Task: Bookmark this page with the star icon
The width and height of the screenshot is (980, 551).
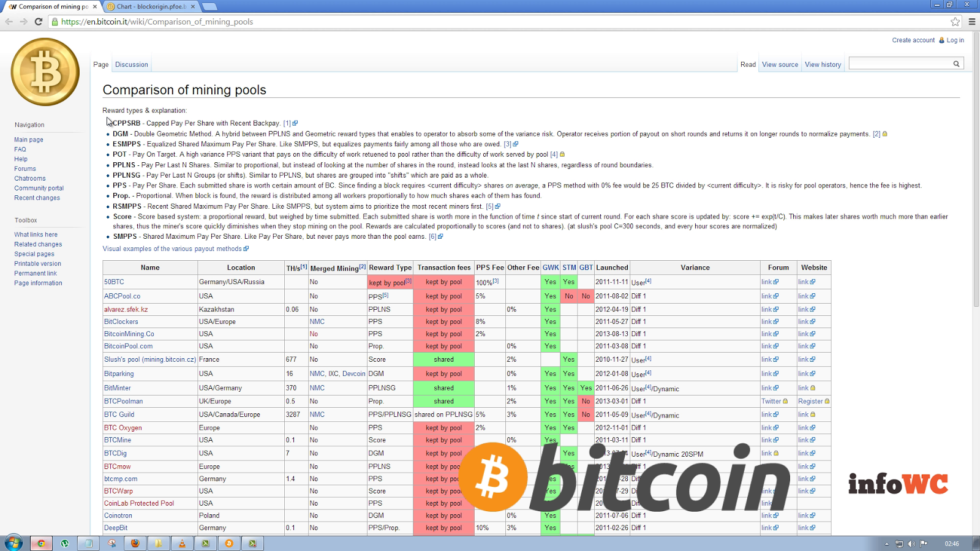Action: coord(955,21)
